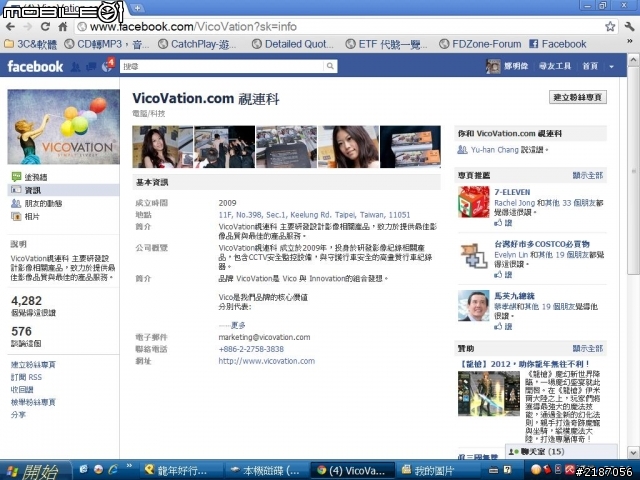The width and height of the screenshot is (640, 480).
Task: Click phone number +886-2-2758-3838
Action: click(x=251, y=349)
